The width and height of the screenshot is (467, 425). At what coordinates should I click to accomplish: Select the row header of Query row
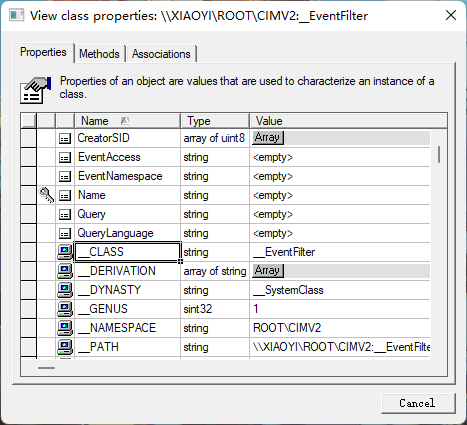pyautogui.click(x=28, y=214)
